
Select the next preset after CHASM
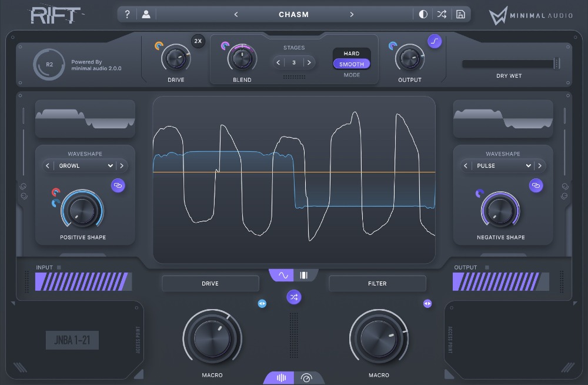tap(352, 14)
